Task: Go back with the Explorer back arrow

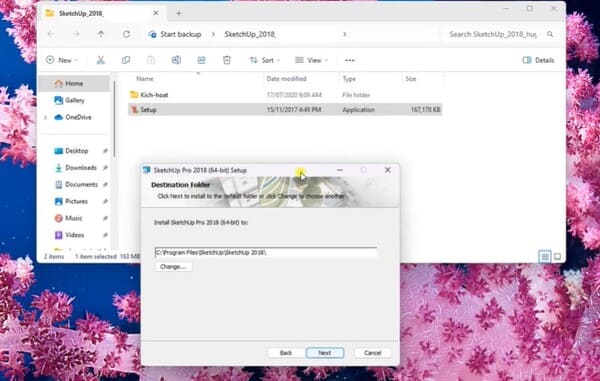Action: (51, 34)
